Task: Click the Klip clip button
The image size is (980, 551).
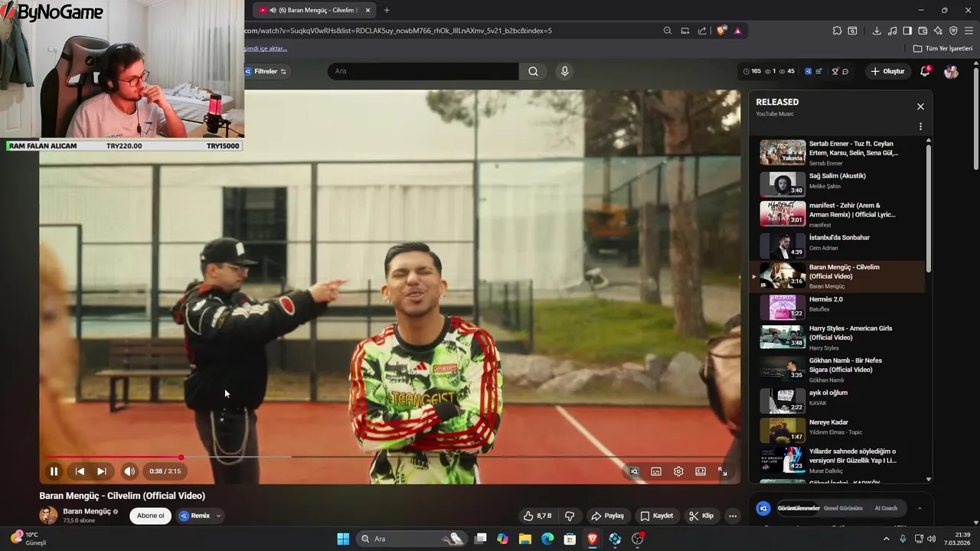Action: (x=701, y=516)
